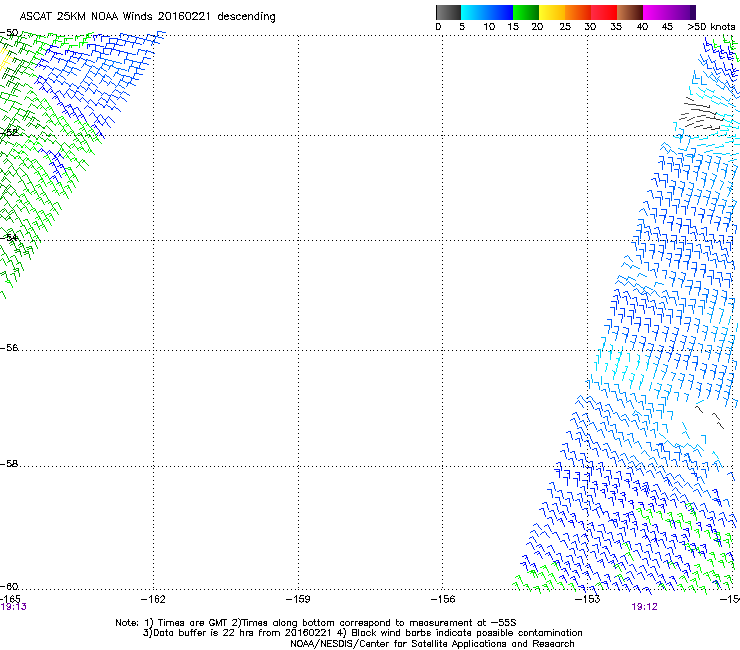The width and height of the screenshot is (740, 650).
Task: Click latitude label -60
Action: [x=9, y=586]
